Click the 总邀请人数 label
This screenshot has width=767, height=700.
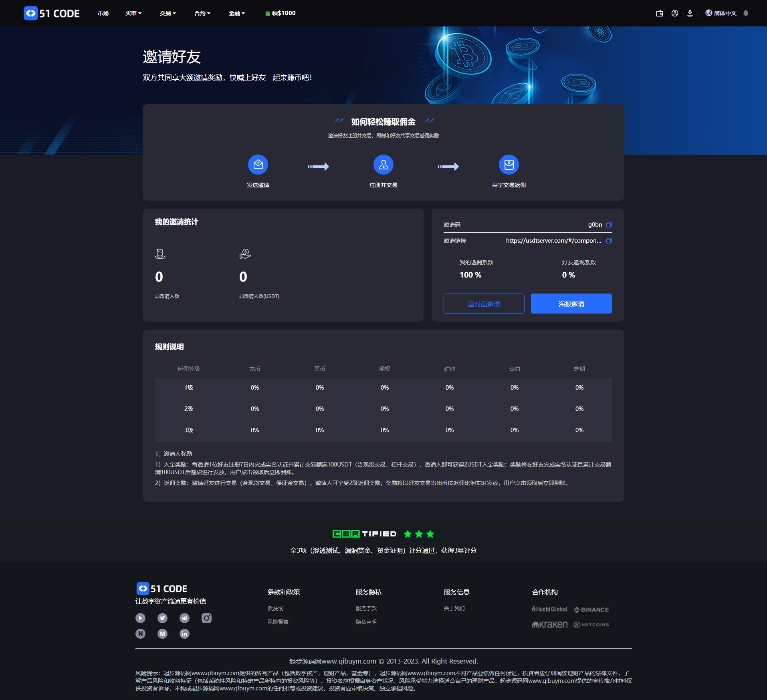pyautogui.click(x=167, y=296)
